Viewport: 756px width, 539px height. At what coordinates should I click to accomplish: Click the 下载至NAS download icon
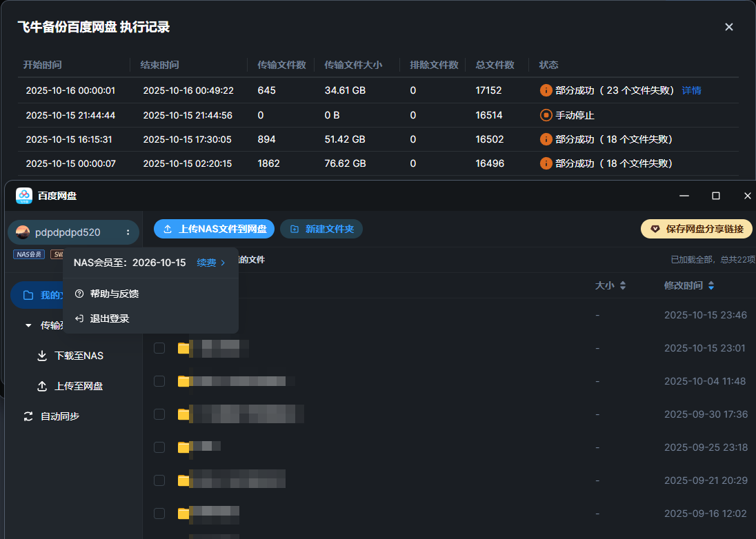[x=42, y=356]
